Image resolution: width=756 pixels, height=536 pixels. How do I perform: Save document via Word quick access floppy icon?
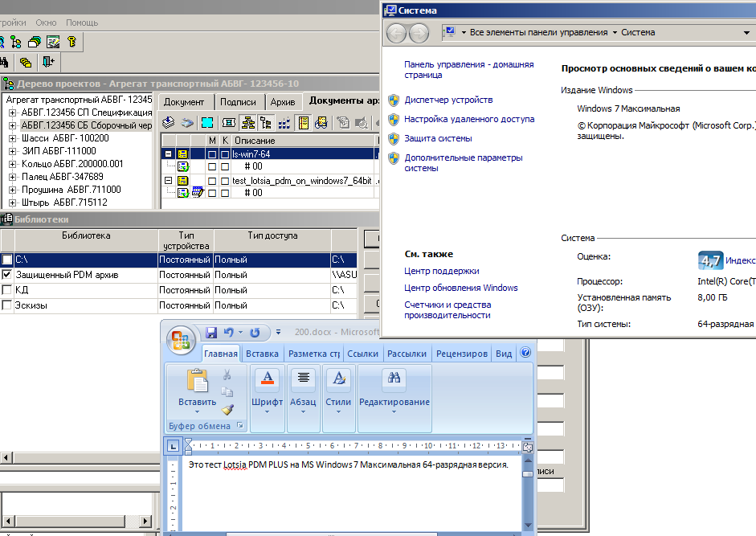tap(211, 333)
